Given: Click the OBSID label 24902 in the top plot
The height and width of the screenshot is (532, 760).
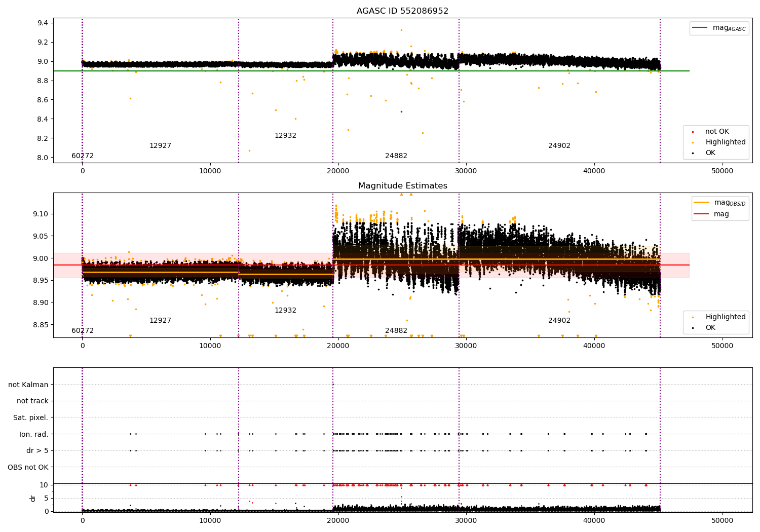Looking at the screenshot, I should pyautogui.click(x=559, y=146).
